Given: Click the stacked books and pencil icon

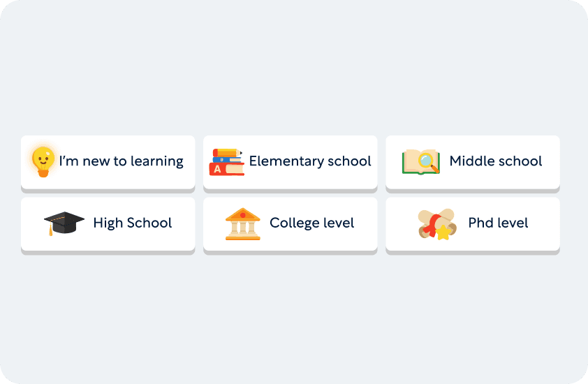Looking at the screenshot, I should tap(226, 161).
